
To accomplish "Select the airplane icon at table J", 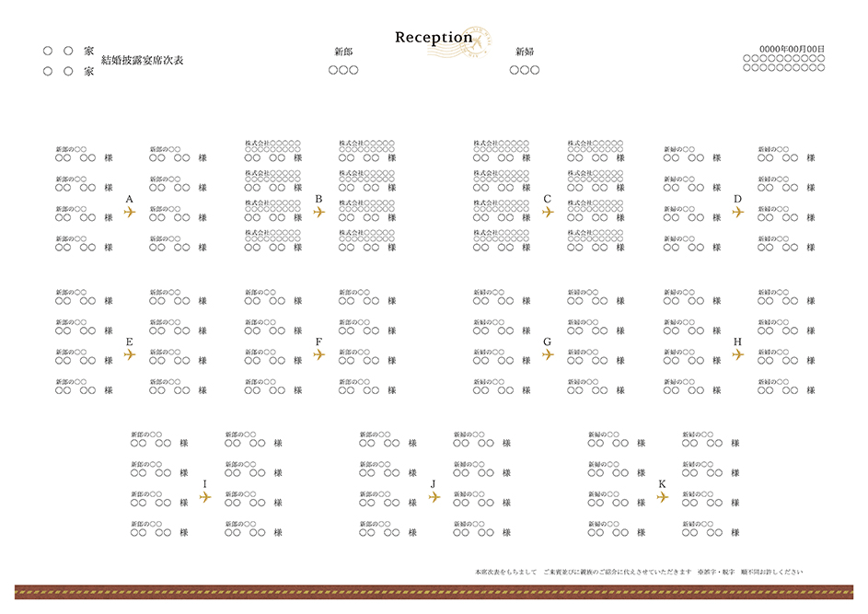I will click(x=434, y=497).
